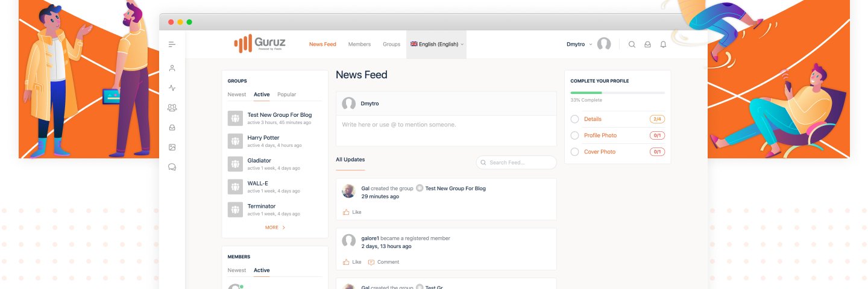The height and width of the screenshot is (289, 868).
Task: Click Dmytro's avatar in the header
Action: (604, 44)
